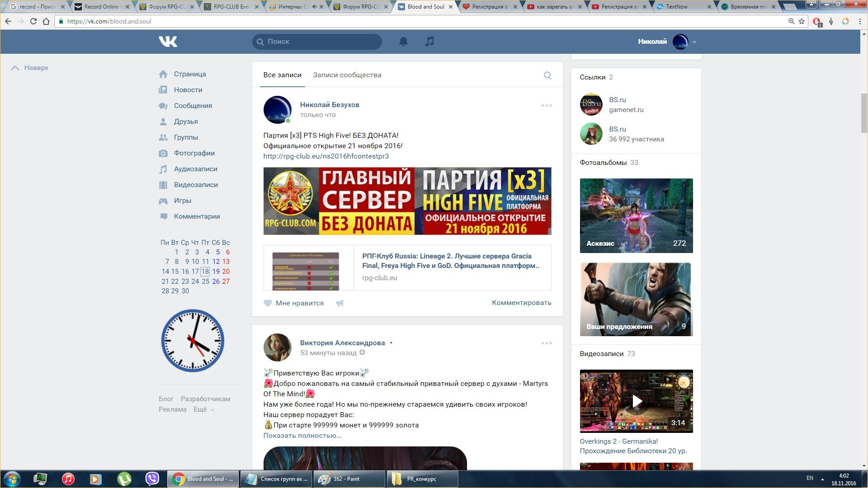Open options menu on Николай Безухов post

coord(547,105)
